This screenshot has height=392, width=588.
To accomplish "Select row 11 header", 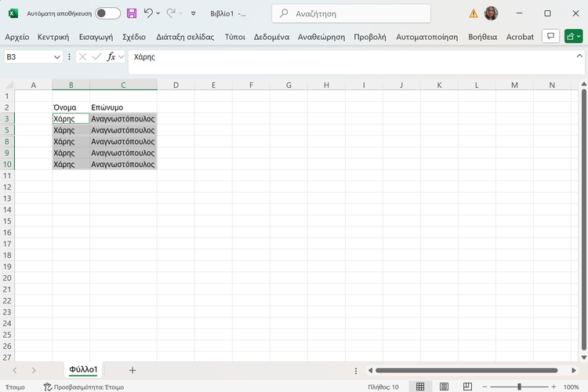I will tap(7, 176).
